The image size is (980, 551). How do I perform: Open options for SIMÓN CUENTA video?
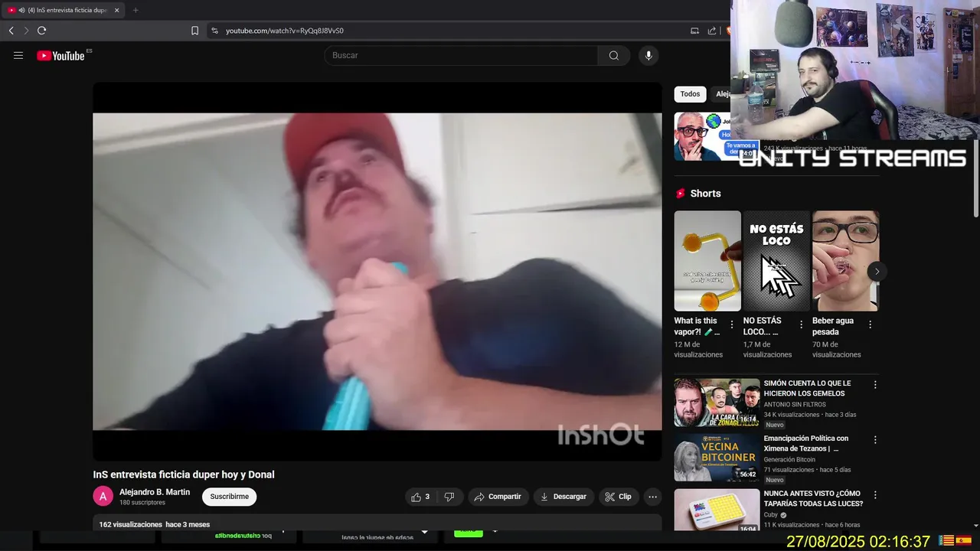pos(875,385)
